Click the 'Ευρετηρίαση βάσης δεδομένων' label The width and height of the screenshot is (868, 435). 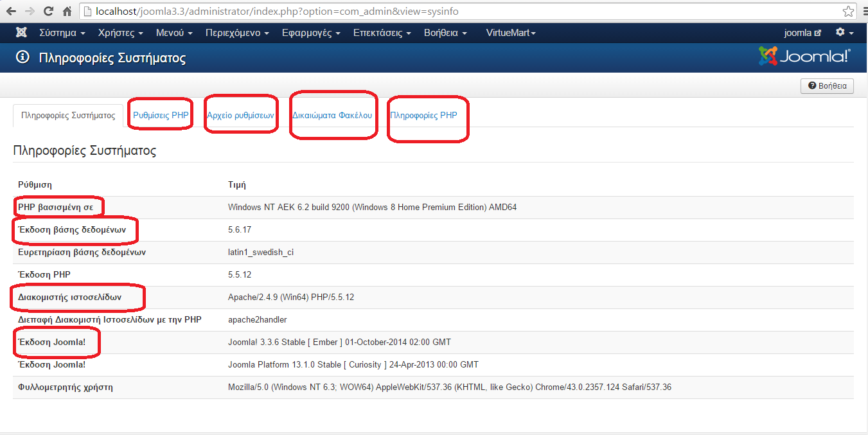82,253
